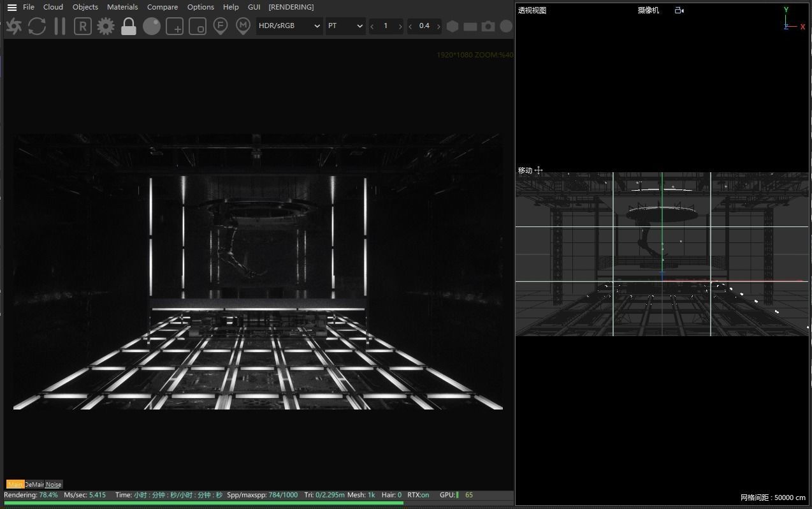Screen dimensions: 812x509
Task: Select the Noise pass tab
Action: [x=54, y=484]
